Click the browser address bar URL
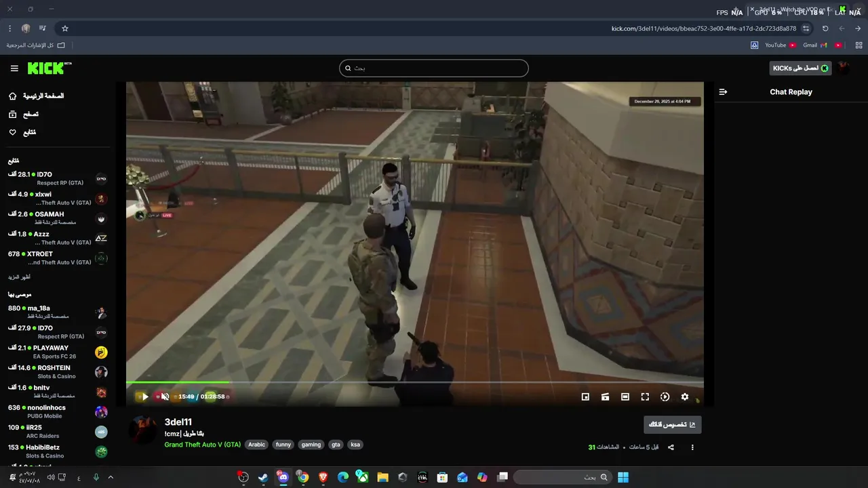Screen dimensions: 868x488 [704, 28]
